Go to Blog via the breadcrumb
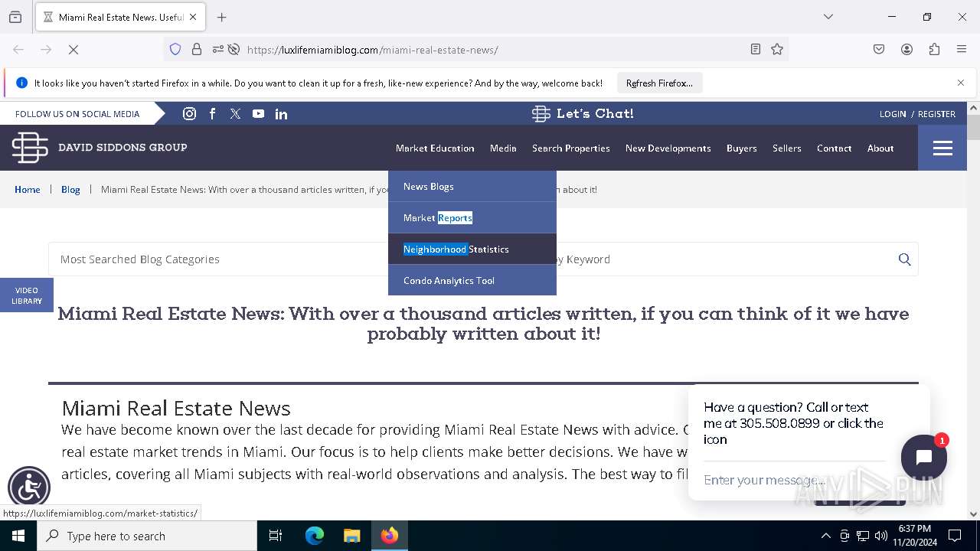The height and width of the screenshot is (551, 980). pos(70,189)
